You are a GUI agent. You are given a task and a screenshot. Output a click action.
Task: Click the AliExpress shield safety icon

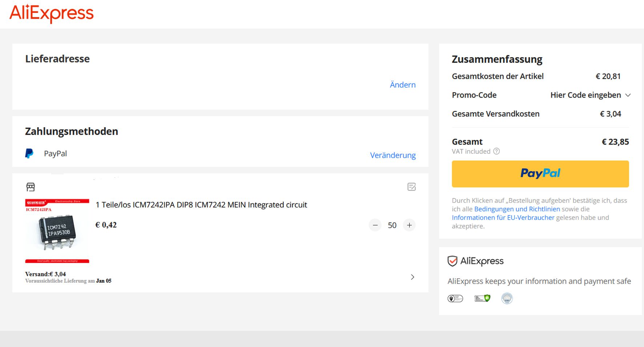coord(452,261)
